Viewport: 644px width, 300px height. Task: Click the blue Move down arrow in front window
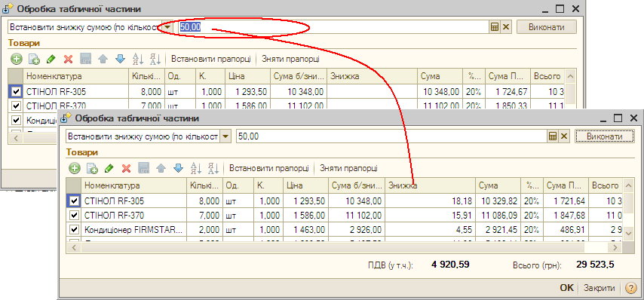pyautogui.click(x=178, y=168)
